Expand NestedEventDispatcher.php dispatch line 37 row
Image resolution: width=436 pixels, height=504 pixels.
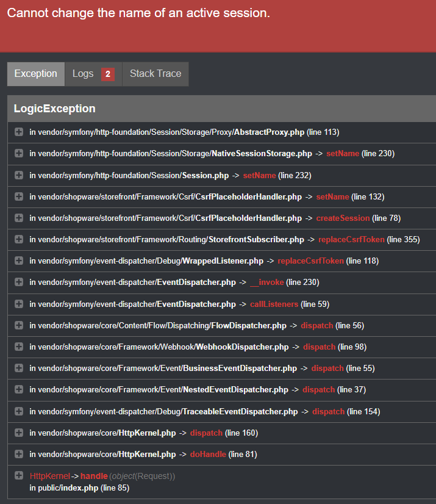coord(19,389)
